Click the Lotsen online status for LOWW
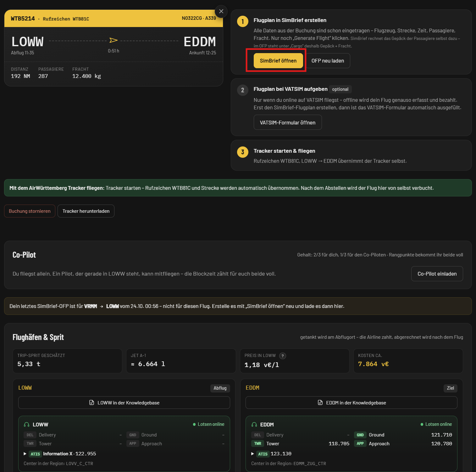Screen dimensions: 476x472 209,424
